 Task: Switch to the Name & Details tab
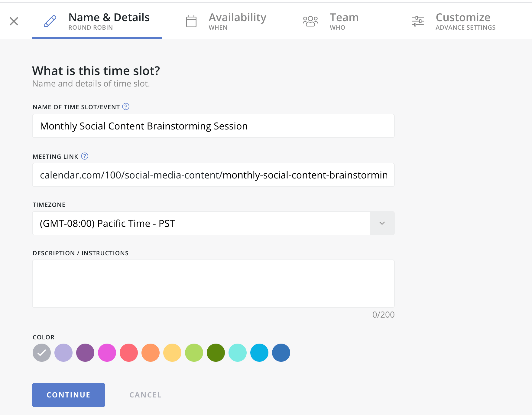[x=97, y=21]
